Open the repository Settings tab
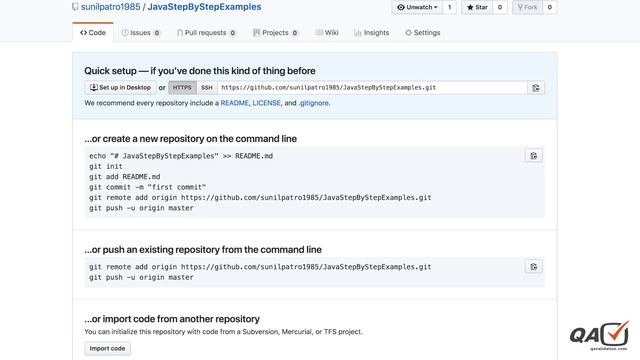 [x=422, y=33]
